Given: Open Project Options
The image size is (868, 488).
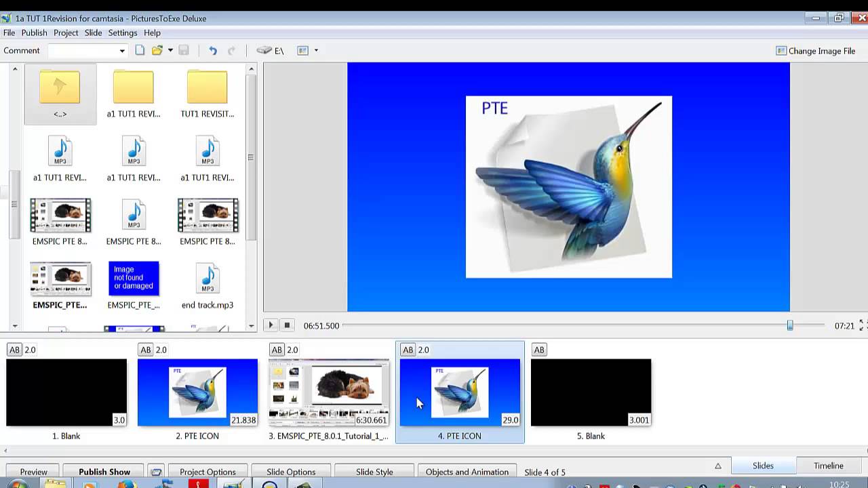Looking at the screenshot, I should pos(208,472).
